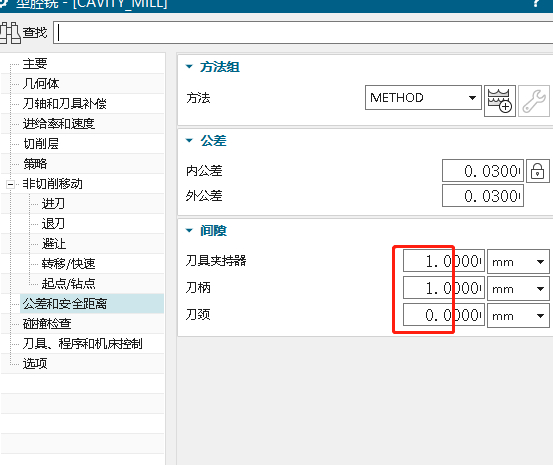Select 碰撞检查 in the tree
The image size is (553, 465).
47,324
